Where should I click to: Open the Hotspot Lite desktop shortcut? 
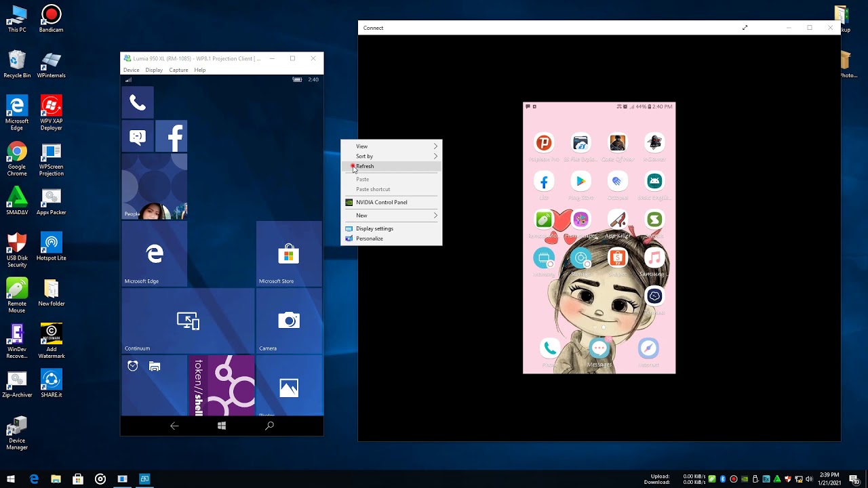pyautogui.click(x=51, y=247)
